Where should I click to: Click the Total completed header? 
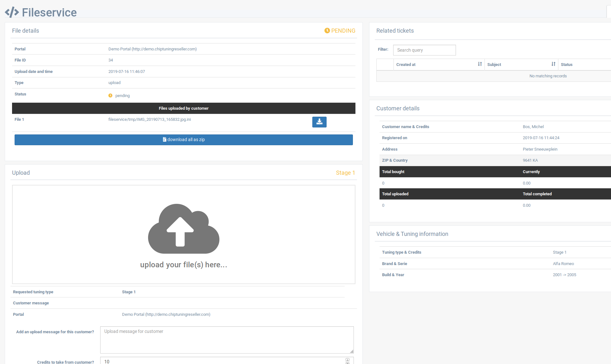coord(537,194)
